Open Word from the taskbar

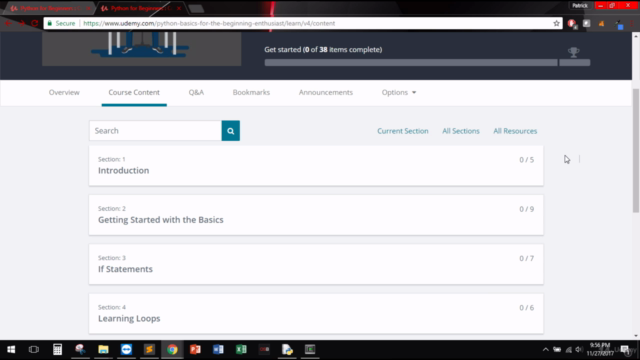[218, 349]
